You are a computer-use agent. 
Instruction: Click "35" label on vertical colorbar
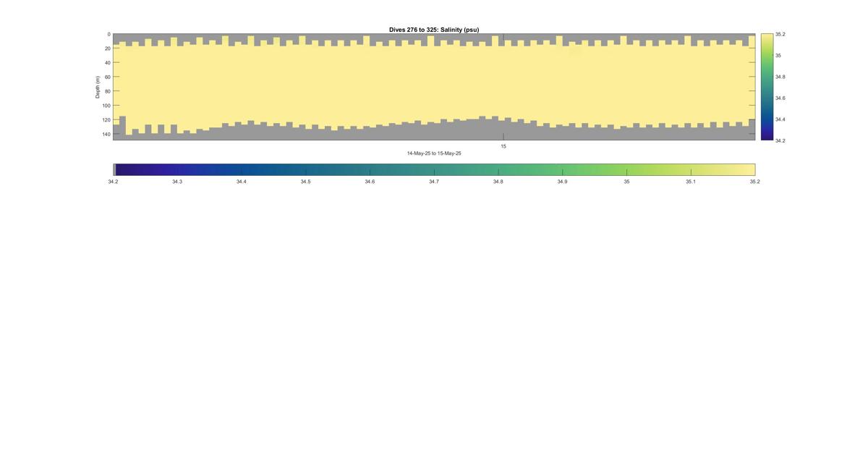point(778,56)
